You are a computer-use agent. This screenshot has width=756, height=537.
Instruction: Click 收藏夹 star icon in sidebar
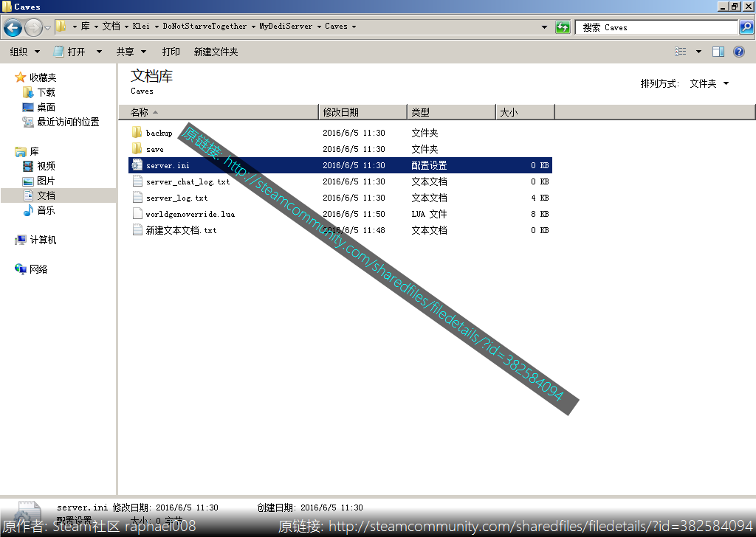pos(20,77)
